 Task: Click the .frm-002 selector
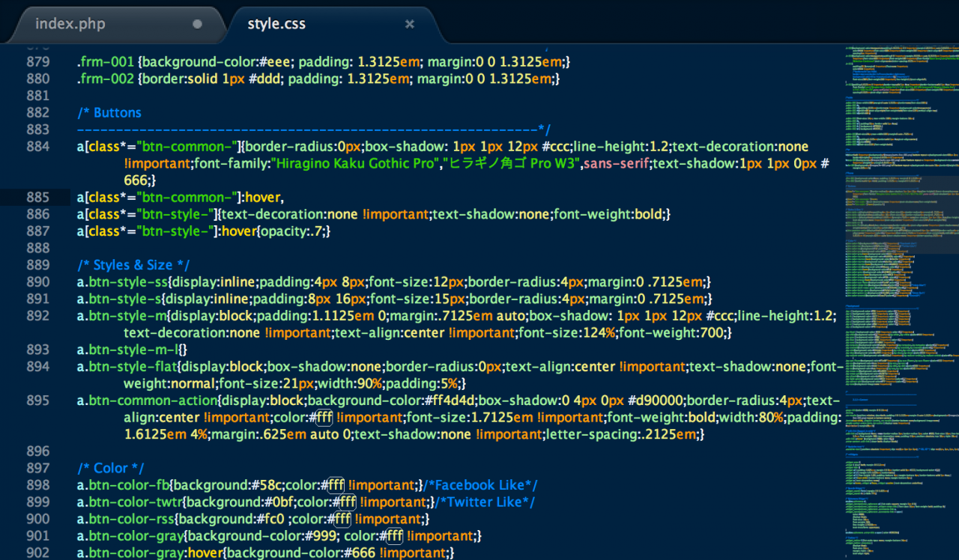(105, 79)
